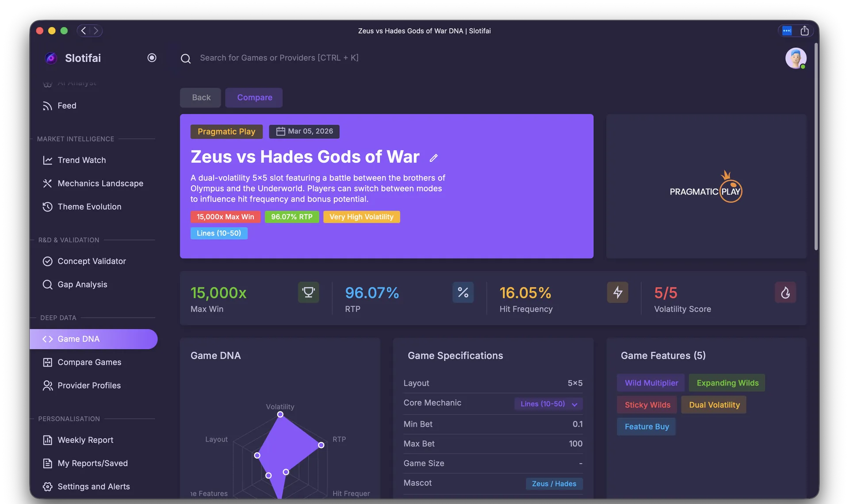
Task: Expand the Lines (10-50) core mechanic dropdown
Action: pyautogui.click(x=548, y=404)
